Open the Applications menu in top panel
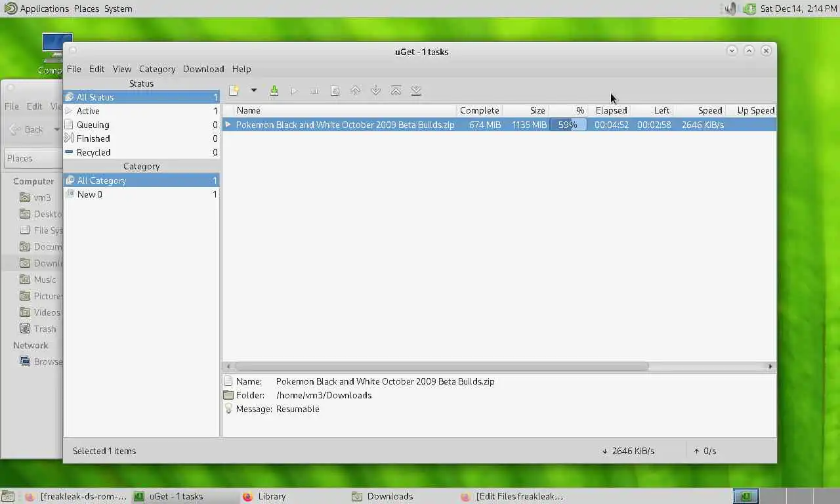Viewport: 840px width, 504px height. point(37,9)
